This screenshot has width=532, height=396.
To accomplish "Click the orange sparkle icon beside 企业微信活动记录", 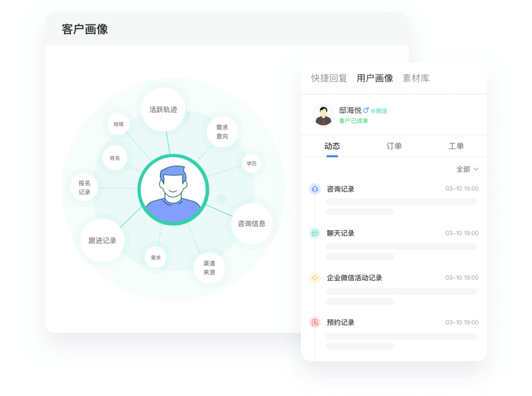I will tap(315, 278).
